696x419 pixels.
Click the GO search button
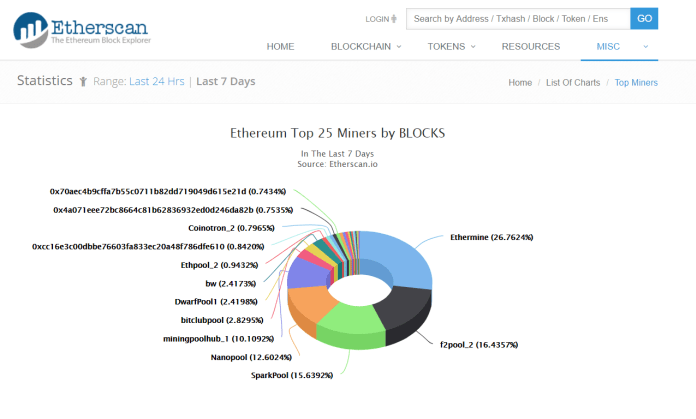(x=644, y=19)
